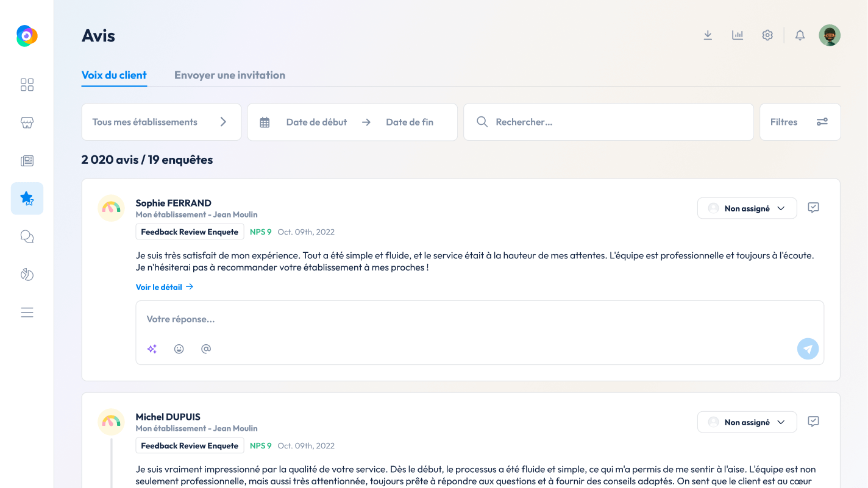
Task: Select the Date de début field
Action: pyautogui.click(x=316, y=122)
